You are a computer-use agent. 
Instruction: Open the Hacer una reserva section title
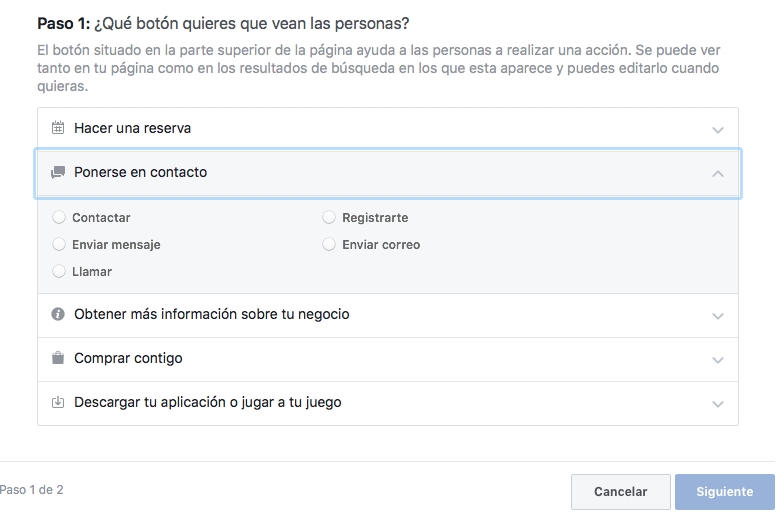[132, 128]
